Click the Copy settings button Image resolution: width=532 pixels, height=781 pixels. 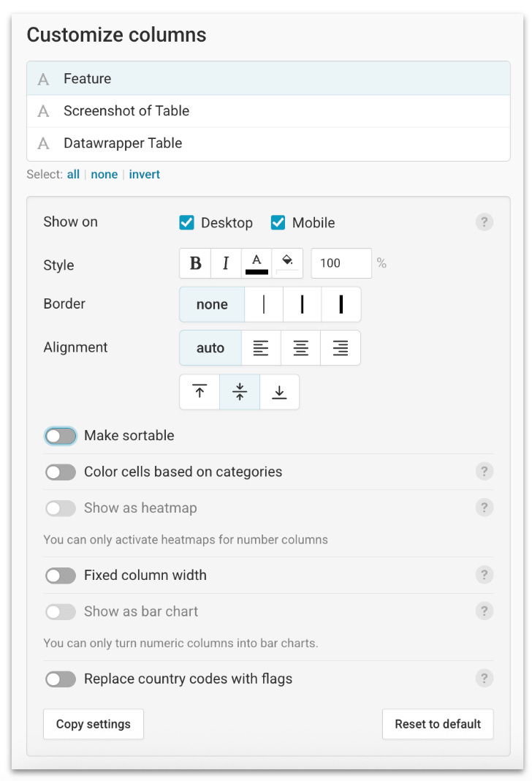coord(93,724)
